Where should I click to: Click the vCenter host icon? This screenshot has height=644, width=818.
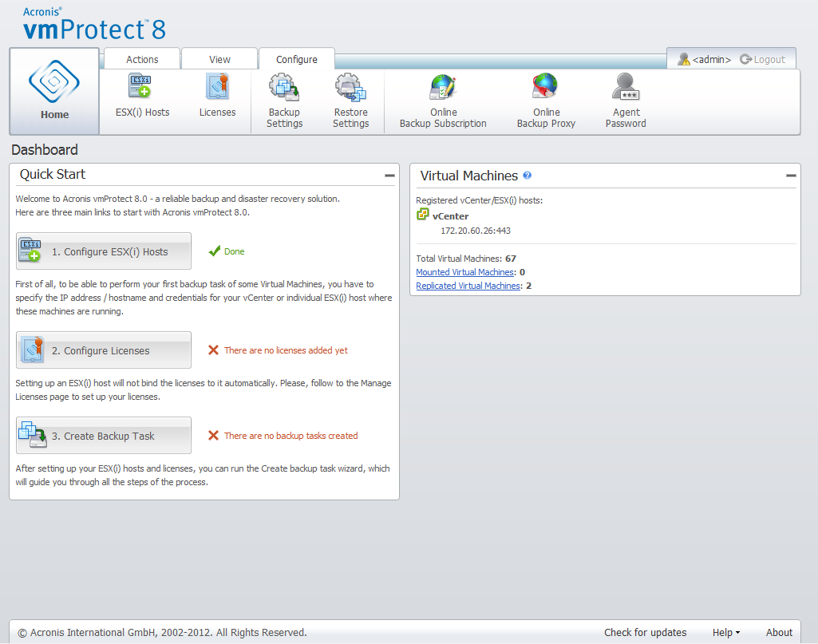tap(422, 215)
